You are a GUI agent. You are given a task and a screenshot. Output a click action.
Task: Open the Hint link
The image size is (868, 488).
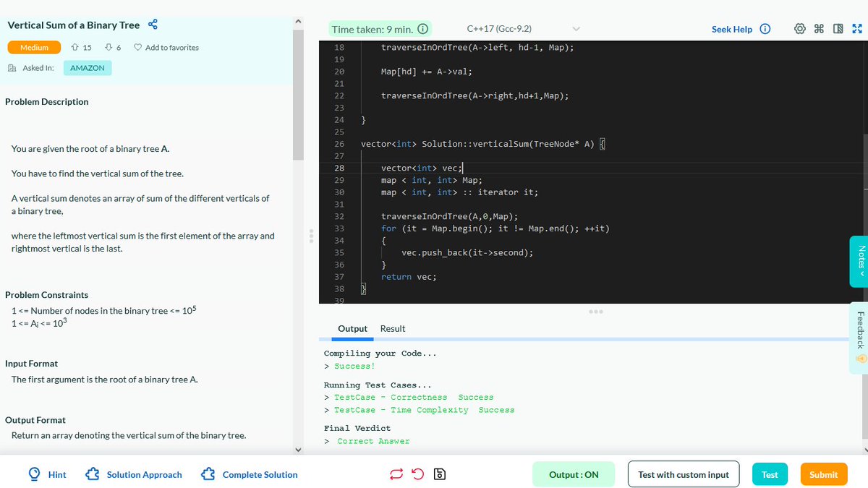(57, 475)
